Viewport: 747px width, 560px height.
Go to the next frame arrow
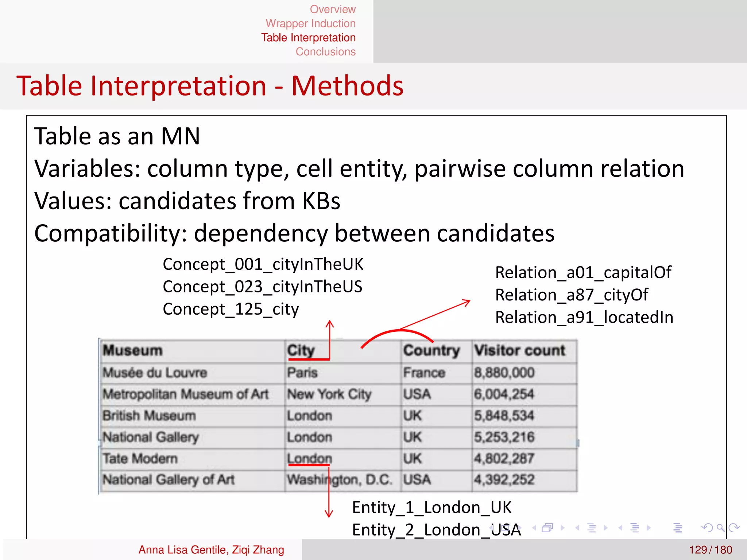pyautogui.click(x=563, y=528)
